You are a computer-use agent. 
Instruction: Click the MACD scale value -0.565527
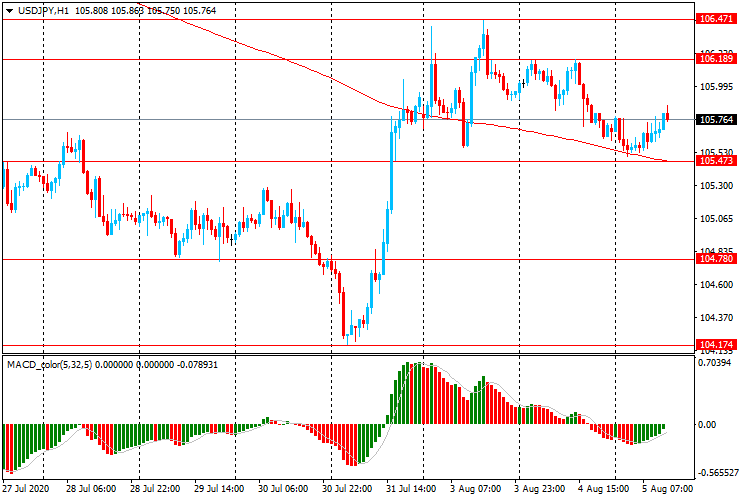[718, 473]
